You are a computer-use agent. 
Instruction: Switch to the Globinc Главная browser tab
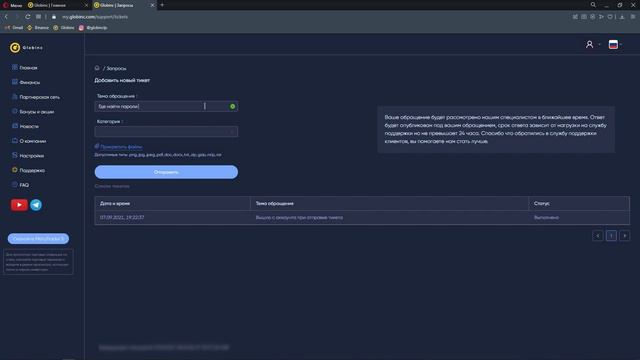point(57,5)
